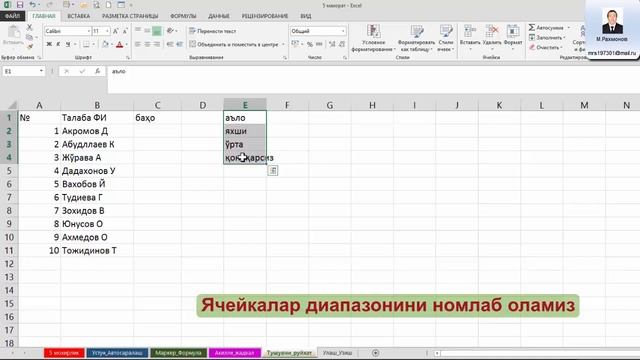Cut the selection with the scissors icon

tap(29, 27)
